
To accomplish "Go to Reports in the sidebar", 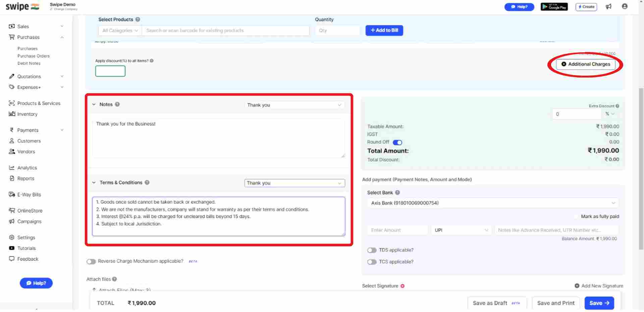I will pos(26,178).
